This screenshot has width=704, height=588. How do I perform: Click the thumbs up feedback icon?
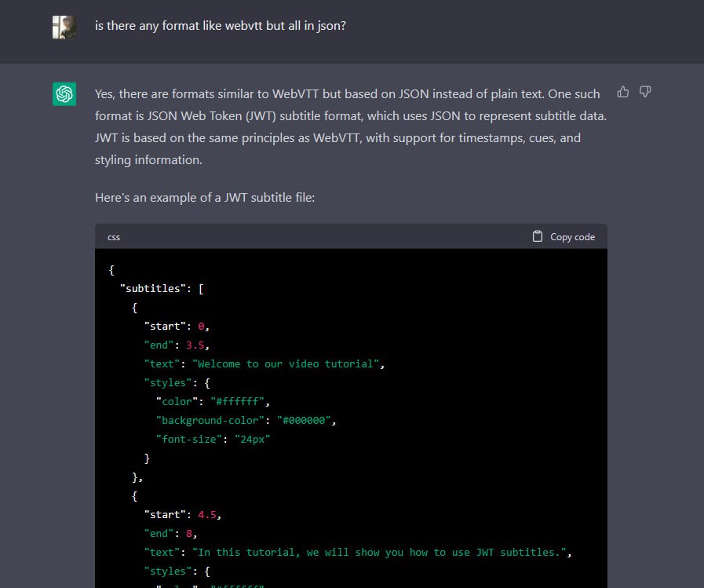click(x=622, y=92)
